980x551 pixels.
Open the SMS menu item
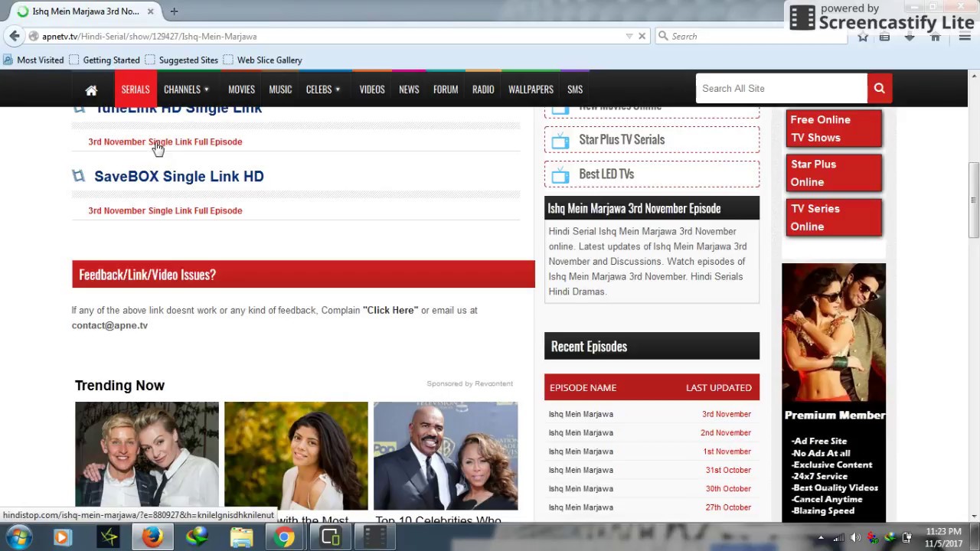575,90
